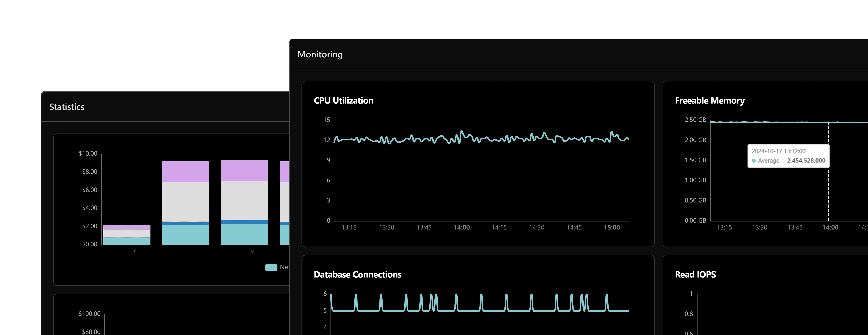
Task: Open the CPU Utilization chart title
Action: click(x=343, y=100)
